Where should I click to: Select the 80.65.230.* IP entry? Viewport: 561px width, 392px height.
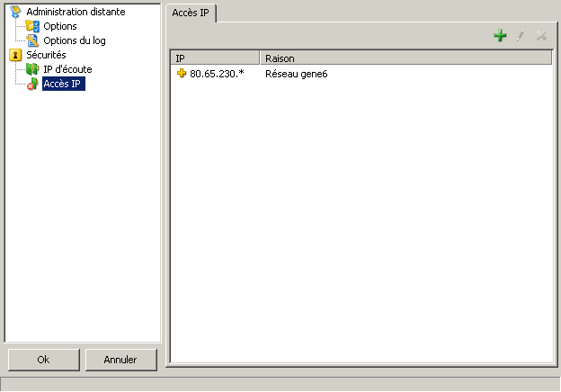[x=217, y=74]
